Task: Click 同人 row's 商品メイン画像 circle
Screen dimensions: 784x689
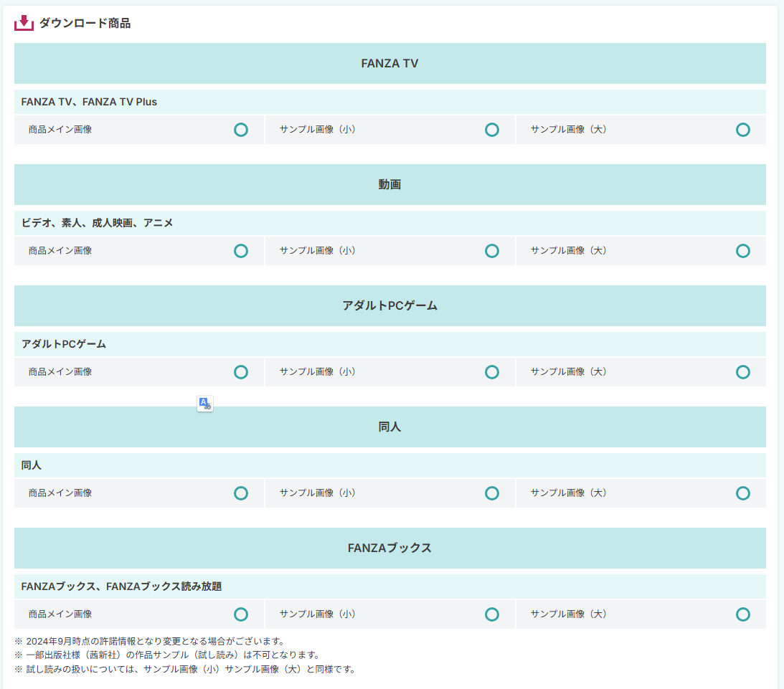Action: coord(241,493)
